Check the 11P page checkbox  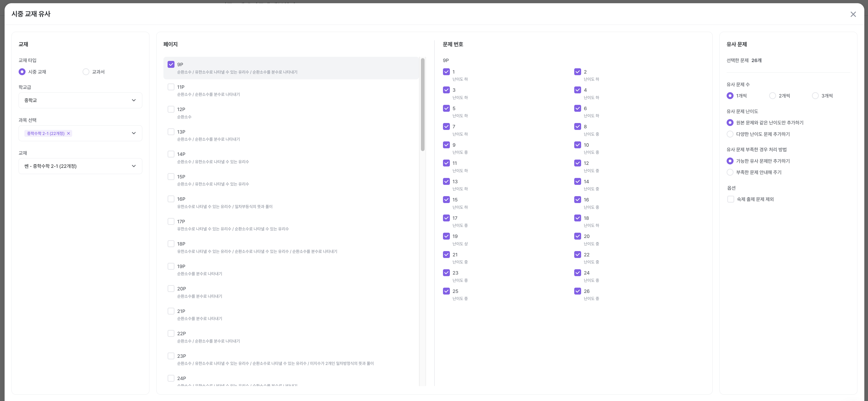click(171, 87)
